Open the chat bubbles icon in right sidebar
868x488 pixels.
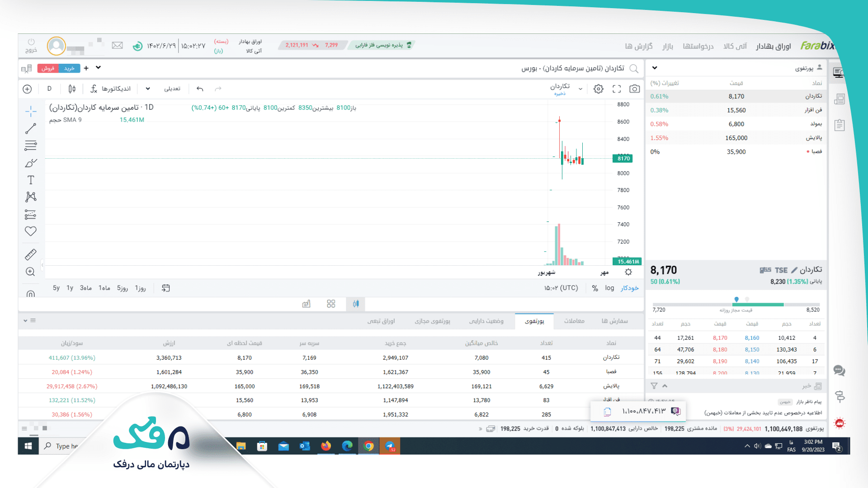(840, 371)
